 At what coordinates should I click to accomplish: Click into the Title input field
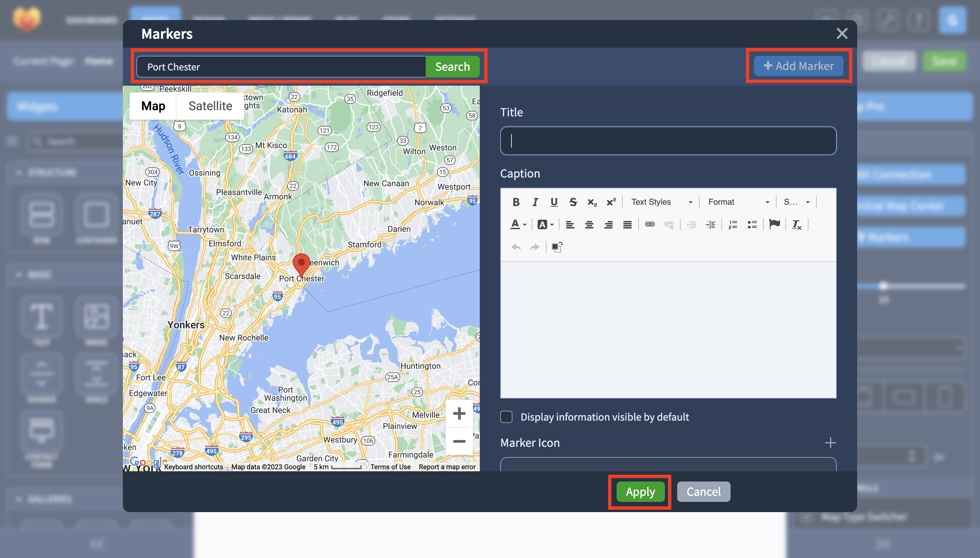(668, 141)
